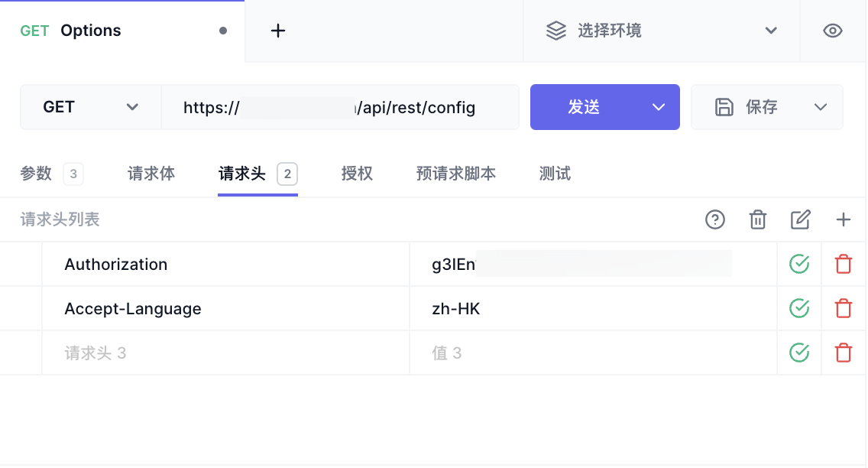The image size is (868, 468).
Task: Open bulk edit mode for headers
Action: click(800, 220)
